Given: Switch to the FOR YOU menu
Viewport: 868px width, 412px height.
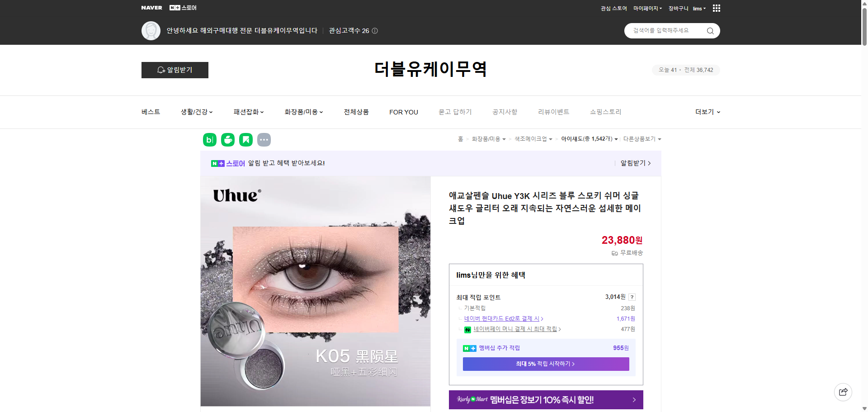Looking at the screenshot, I should pyautogui.click(x=404, y=112).
